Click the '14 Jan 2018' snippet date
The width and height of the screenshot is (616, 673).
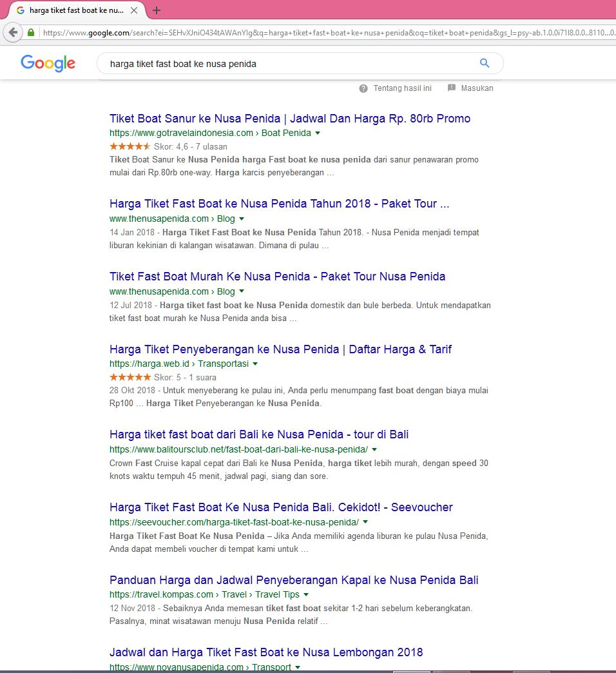131,233
